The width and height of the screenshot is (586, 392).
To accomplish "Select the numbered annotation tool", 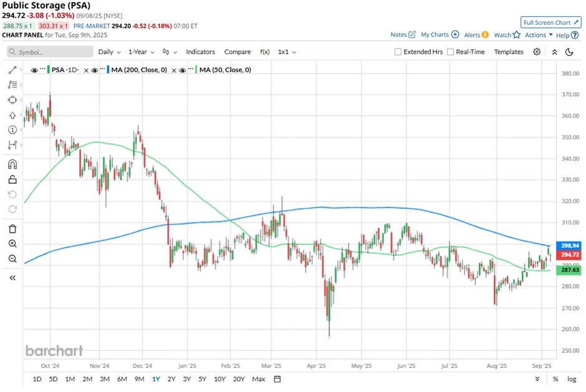I will pos(12,130).
